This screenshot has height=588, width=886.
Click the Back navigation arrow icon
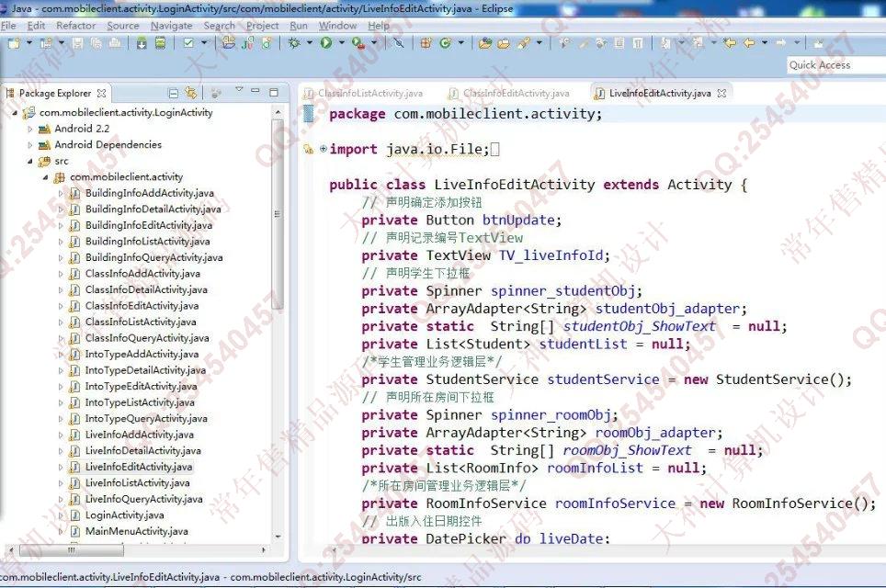pos(749,43)
